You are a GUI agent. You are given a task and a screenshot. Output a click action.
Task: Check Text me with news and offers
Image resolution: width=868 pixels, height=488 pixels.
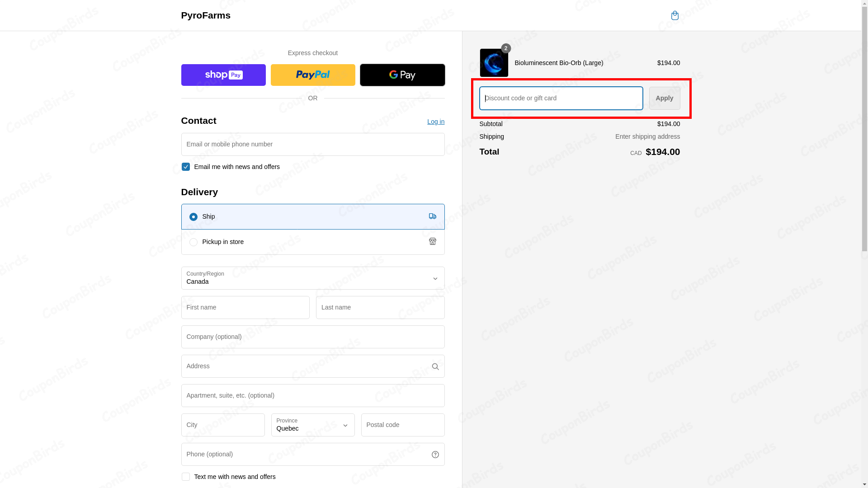click(185, 477)
